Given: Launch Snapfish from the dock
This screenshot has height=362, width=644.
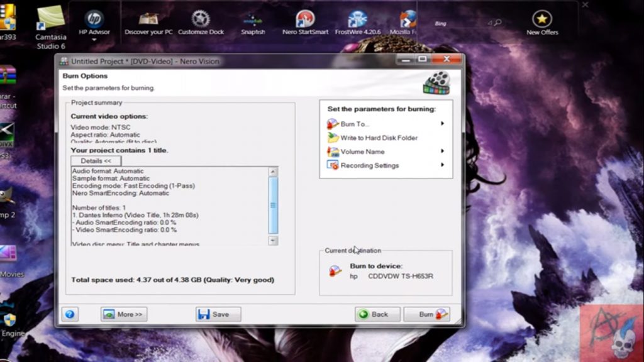Looking at the screenshot, I should (x=253, y=22).
